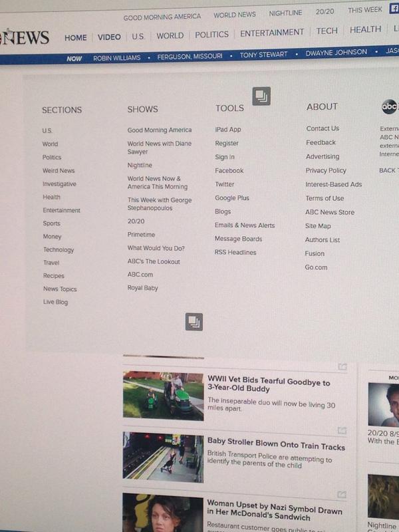Click the gallery icon above TOOLS heading

pyautogui.click(x=261, y=96)
